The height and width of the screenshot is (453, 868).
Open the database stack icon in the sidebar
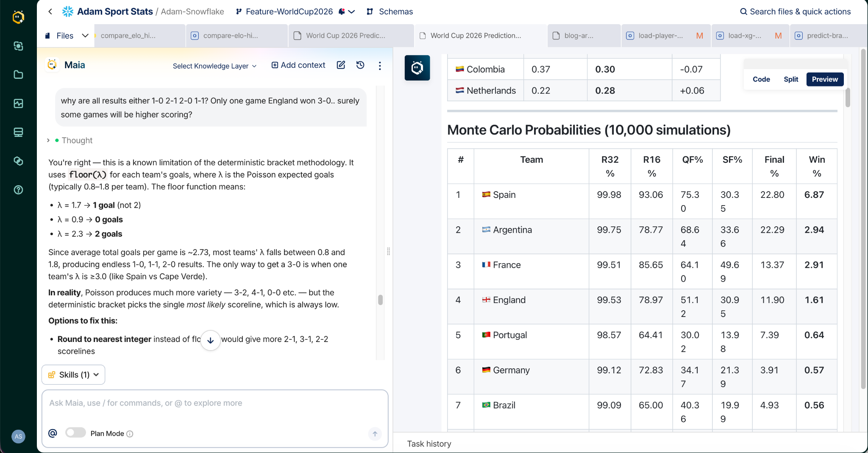18,132
